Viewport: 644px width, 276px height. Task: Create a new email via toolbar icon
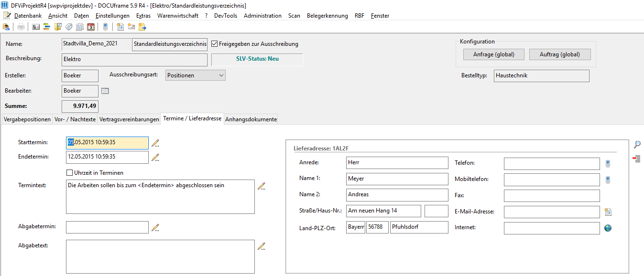click(131, 27)
